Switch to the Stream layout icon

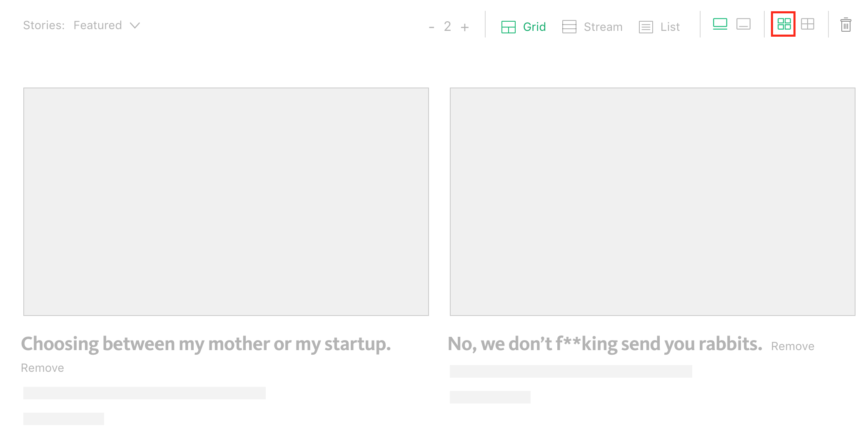569,27
